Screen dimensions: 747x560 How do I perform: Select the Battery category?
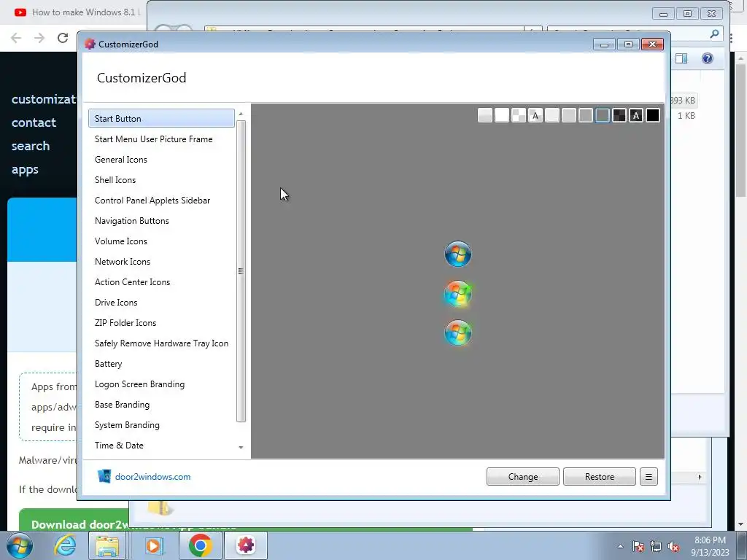coord(161,364)
